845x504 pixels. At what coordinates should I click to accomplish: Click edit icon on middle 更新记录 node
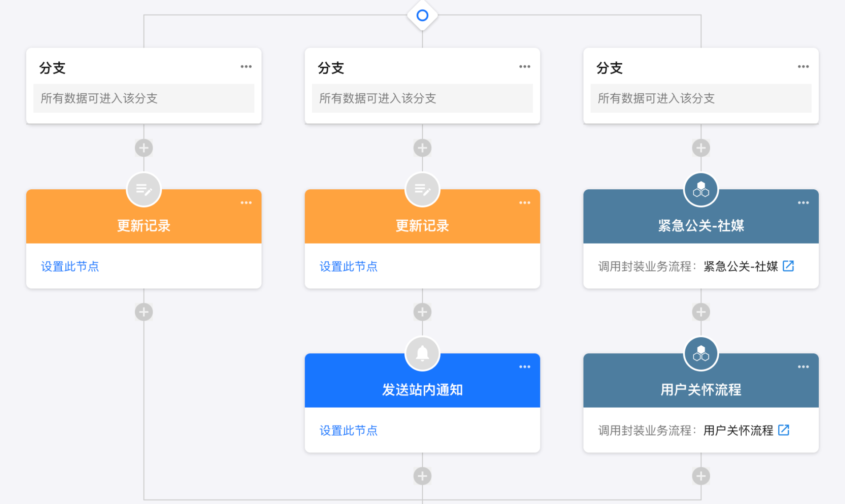tap(422, 190)
